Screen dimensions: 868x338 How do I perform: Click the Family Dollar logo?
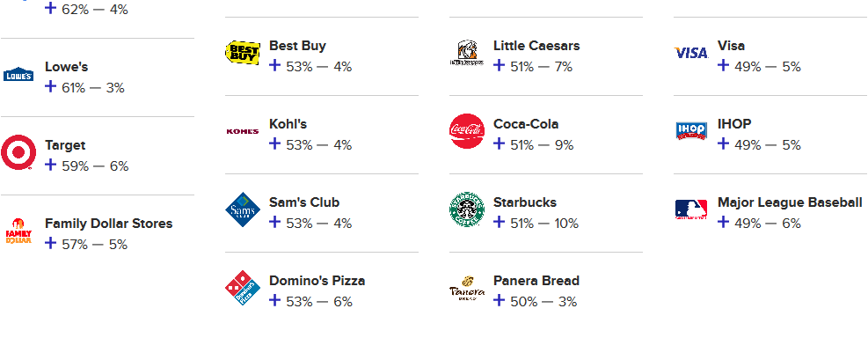18,231
